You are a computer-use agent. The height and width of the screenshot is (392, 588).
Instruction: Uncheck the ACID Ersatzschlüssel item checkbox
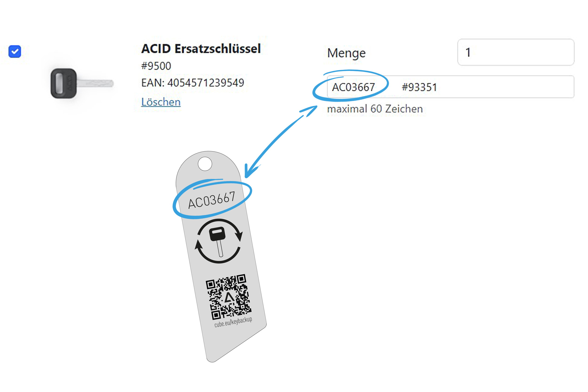[x=15, y=51]
